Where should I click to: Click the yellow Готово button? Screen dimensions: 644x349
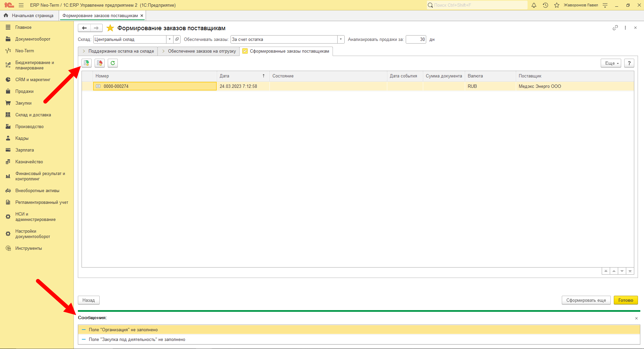(626, 300)
